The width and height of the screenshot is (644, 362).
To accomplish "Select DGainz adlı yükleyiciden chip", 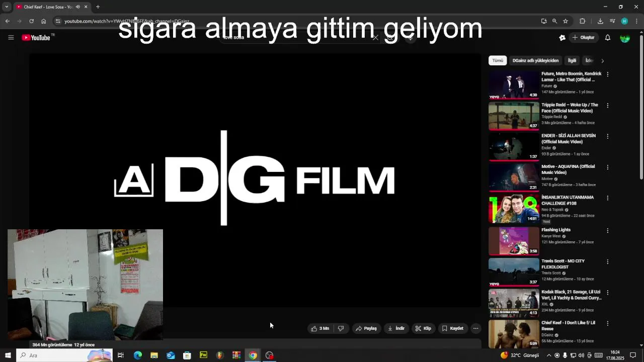I will pyautogui.click(x=535, y=60).
